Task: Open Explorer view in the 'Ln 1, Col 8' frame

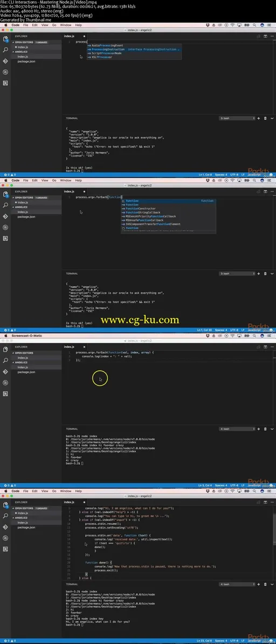Action: click(5, 39)
